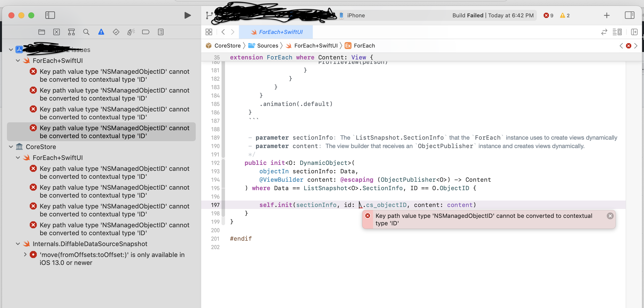This screenshot has height=308, width=644.
Task: Open the Debug navigator icon
Action: pos(131,32)
